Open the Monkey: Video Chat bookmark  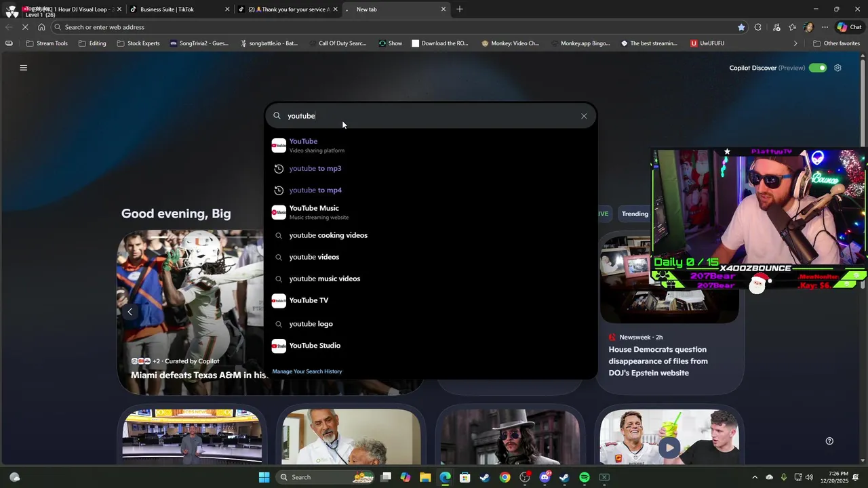pos(510,43)
